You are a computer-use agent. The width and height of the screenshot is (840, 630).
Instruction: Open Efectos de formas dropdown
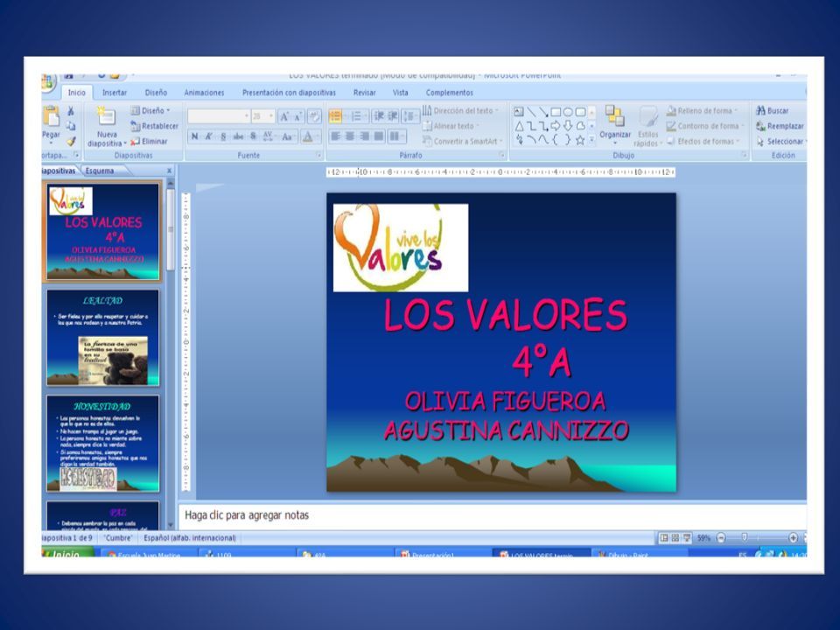tap(703, 142)
